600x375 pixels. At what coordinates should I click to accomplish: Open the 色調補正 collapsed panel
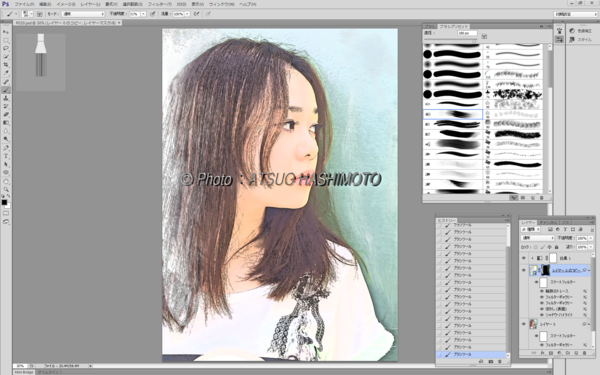(x=581, y=31)
